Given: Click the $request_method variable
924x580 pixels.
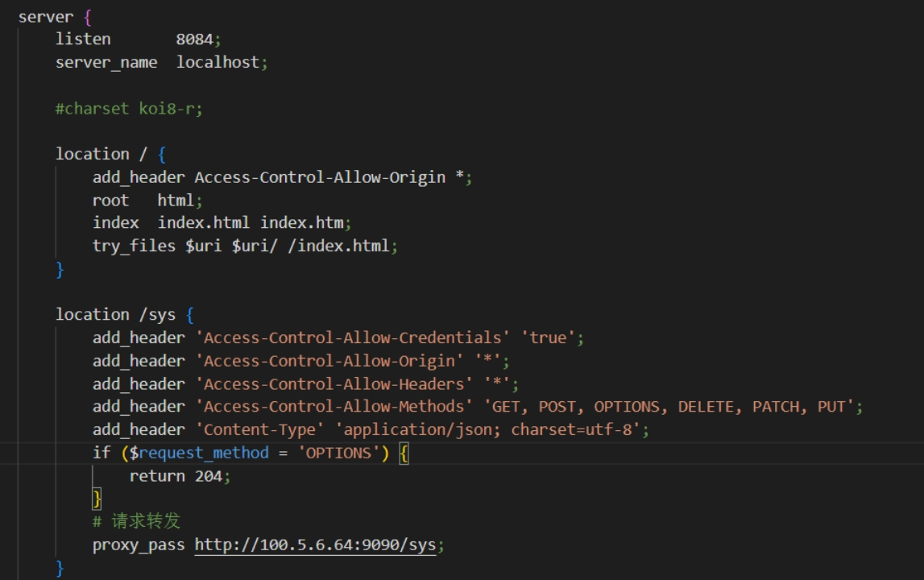Looking at the screenshot, I should 199,454.
